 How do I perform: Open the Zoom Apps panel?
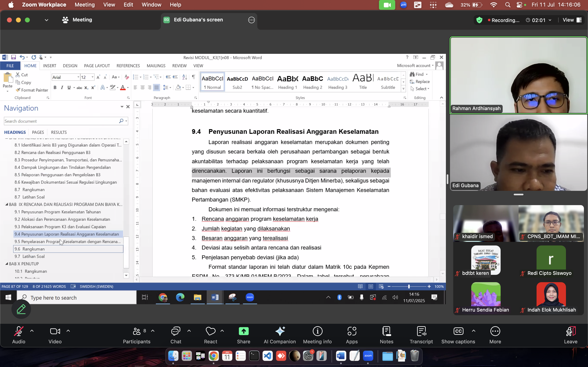click(352, 335)
